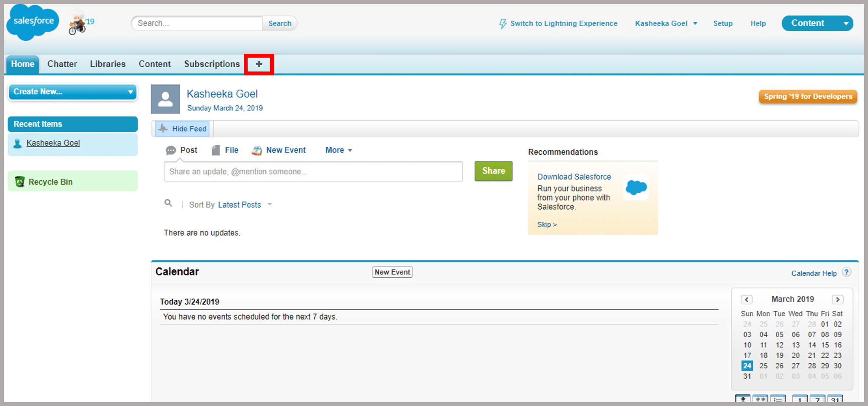
Task: Click the New Event button in Calendar
Action: [392, 272]
